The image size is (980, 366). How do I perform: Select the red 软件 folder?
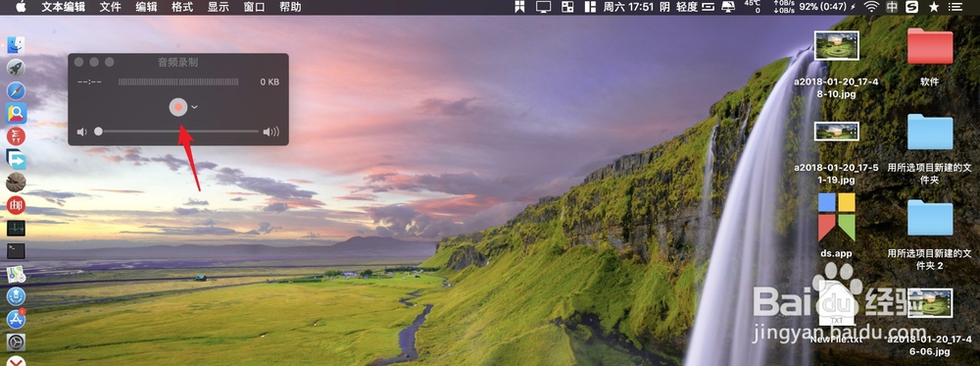[929, 57]
